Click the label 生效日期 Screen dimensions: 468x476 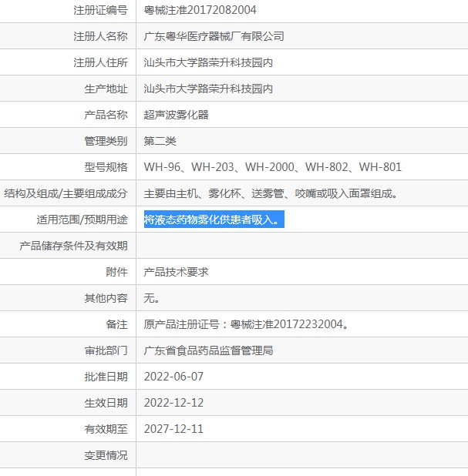tap(106, 403)
